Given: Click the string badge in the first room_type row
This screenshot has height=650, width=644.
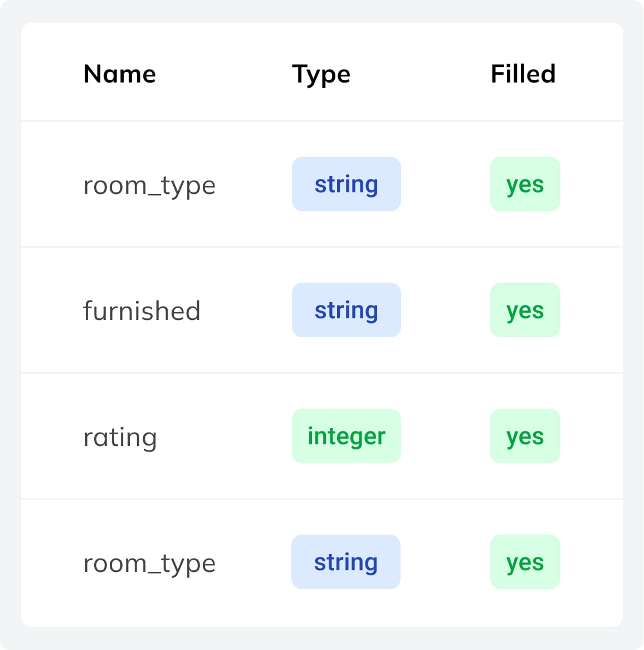Looking at the screenshot, I should pos(346,184).
